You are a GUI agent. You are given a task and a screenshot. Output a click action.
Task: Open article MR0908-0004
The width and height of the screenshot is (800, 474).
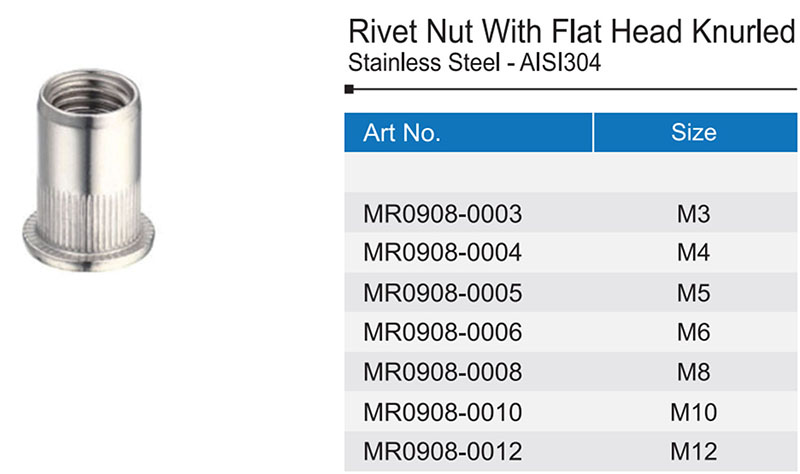pyautogui.click(x=442, y=253)
